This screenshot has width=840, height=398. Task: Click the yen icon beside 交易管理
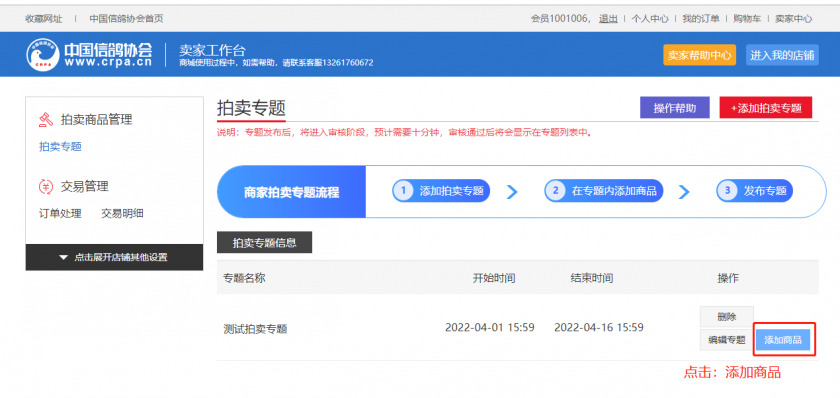pyautogui.click(x=47, y=186)
